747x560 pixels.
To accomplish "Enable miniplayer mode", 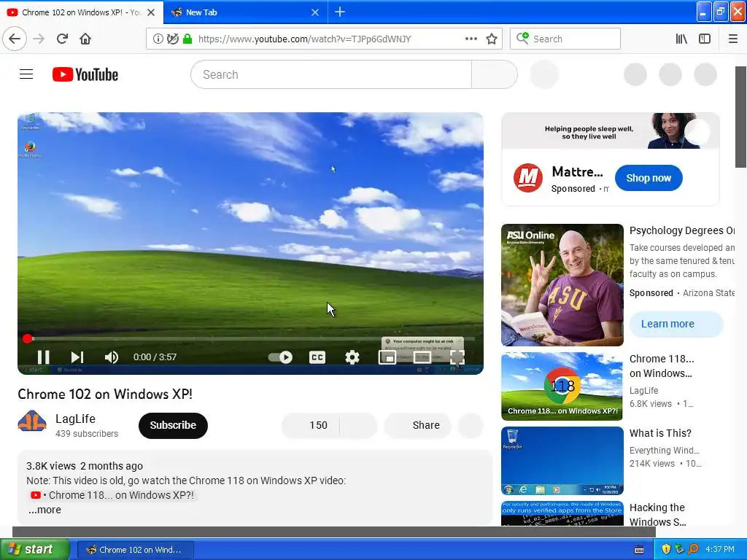I will 387,357.
